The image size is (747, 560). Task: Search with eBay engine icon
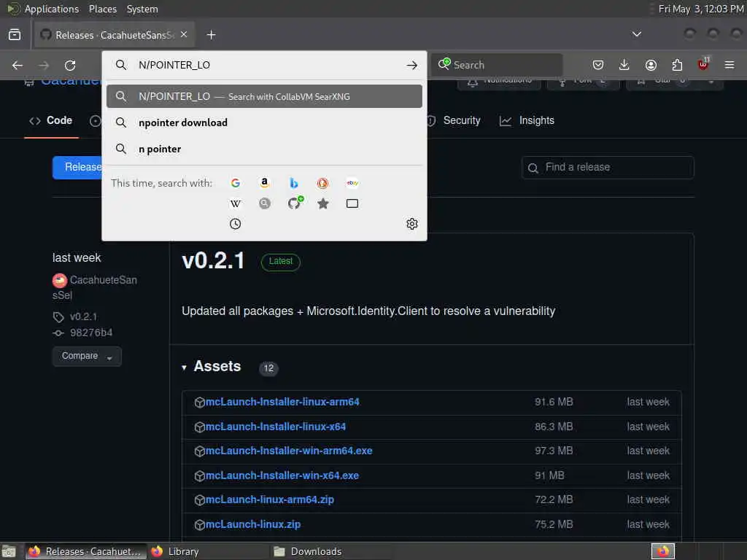352,183
